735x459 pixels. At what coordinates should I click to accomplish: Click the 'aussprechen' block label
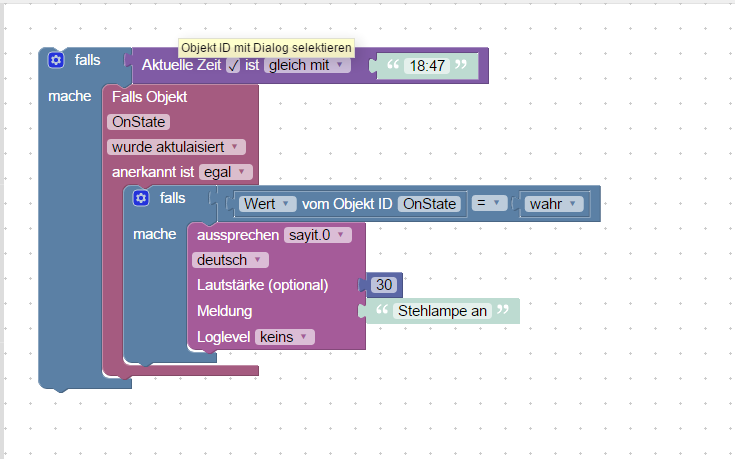[238, 235]
